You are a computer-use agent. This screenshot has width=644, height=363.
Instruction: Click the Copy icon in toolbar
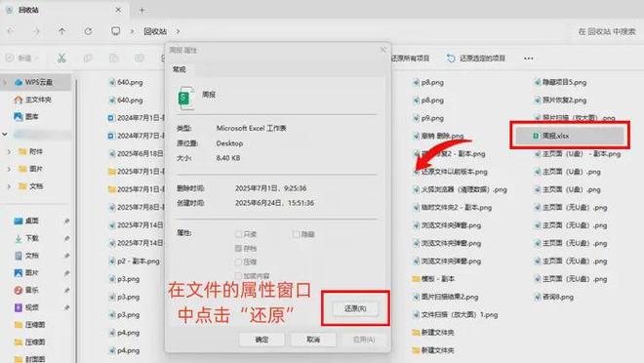point(88,59)
